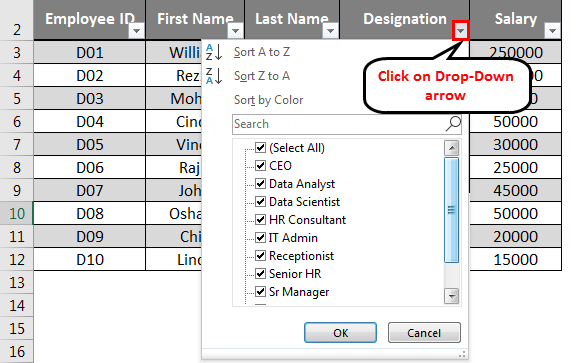Viewport: 576px width, 363px height.
Task: Click the Employee ID column header text
Action: 90,19
